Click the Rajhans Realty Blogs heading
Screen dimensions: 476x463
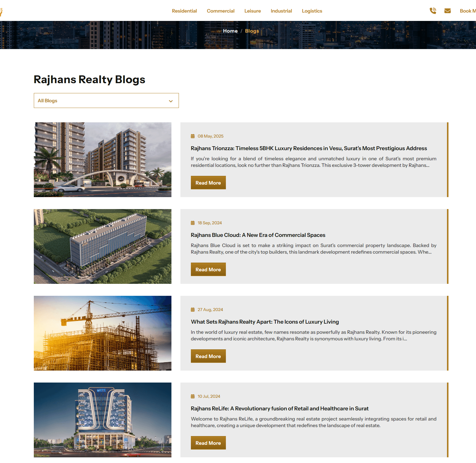click(x=89, y=80)
